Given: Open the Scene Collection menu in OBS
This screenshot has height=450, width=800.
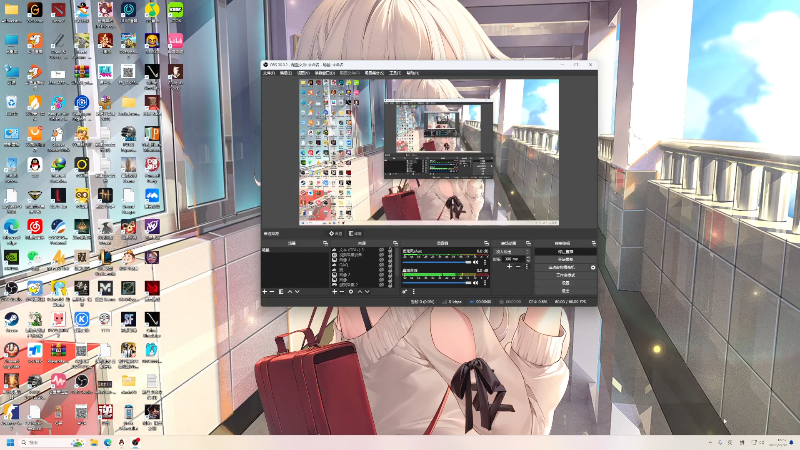Looking at the screenshot, I should point(374,73).
